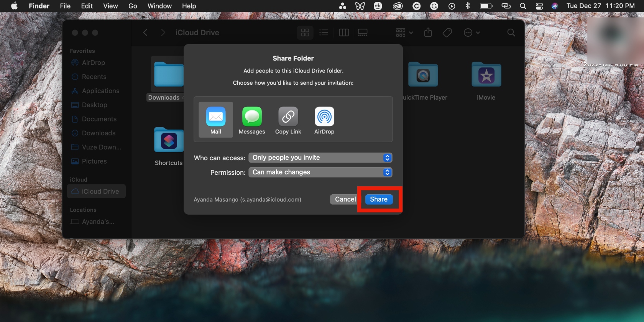The width and height of the screenshot is (644, 322).
Task: Click the Bluetooth icon in menu bar
Action: click(468, 6)
